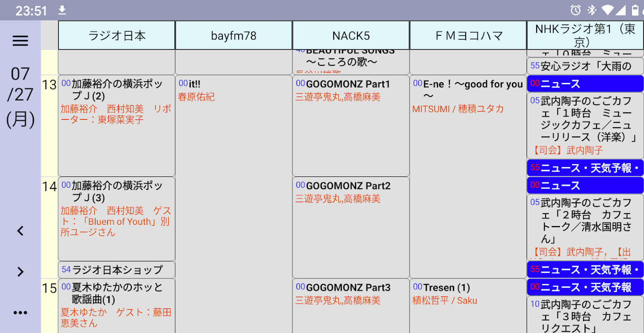Open 13:55 ニュース・天気予報 on NHK
Screen dimensions: 644x333
tap(585, 168)
